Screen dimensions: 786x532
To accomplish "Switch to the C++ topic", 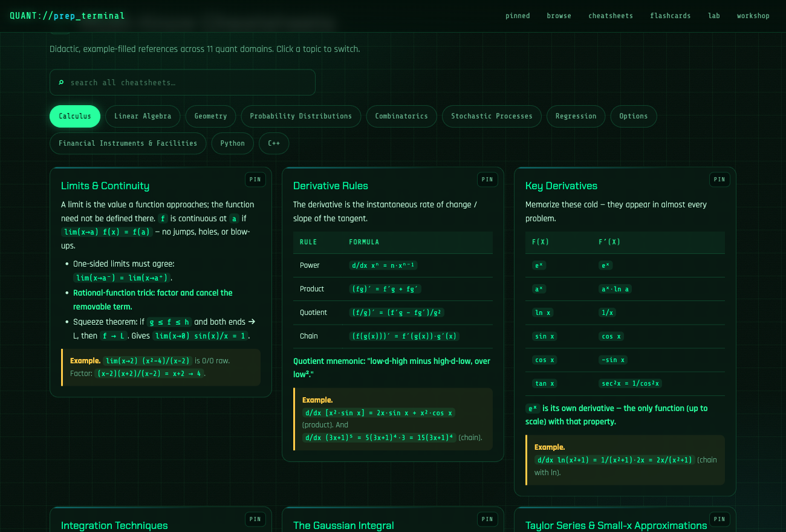I will pyautogui.click(x=274, y=143).
